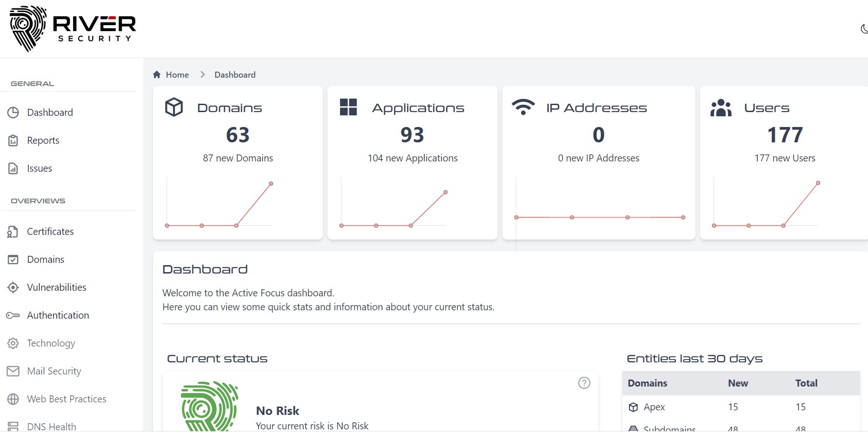Click the Issues document icon
Screen dimensions: 868x434
(x=13, y=168)
